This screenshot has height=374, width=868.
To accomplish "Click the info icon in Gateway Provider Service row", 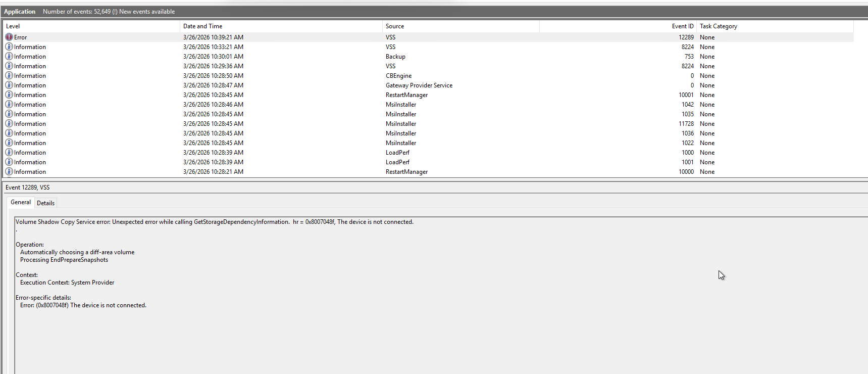I will click(9, 85).
